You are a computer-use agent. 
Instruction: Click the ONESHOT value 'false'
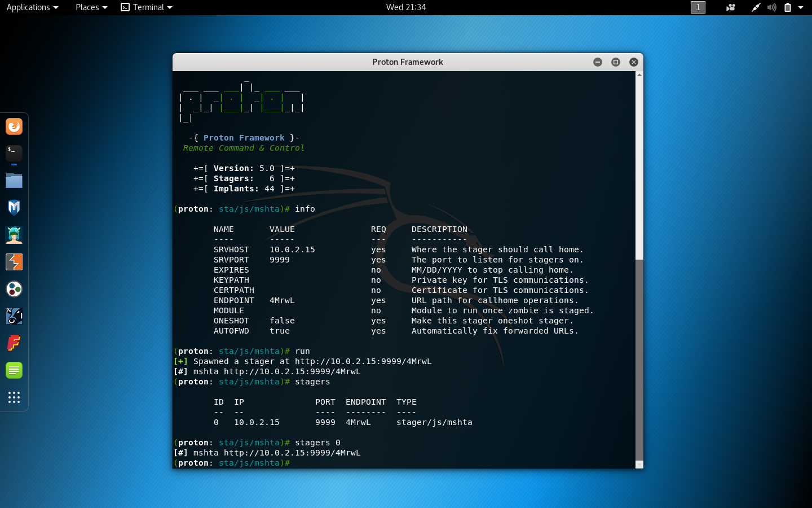(x=282, y=321)
